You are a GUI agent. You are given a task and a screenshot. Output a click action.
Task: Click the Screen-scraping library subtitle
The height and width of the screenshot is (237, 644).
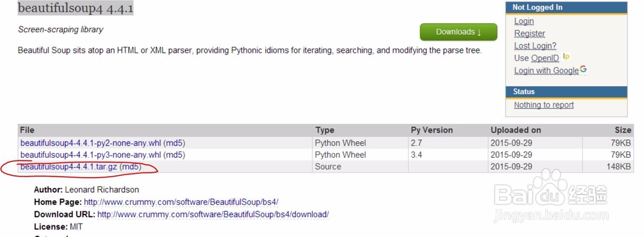tap(61, 30)
